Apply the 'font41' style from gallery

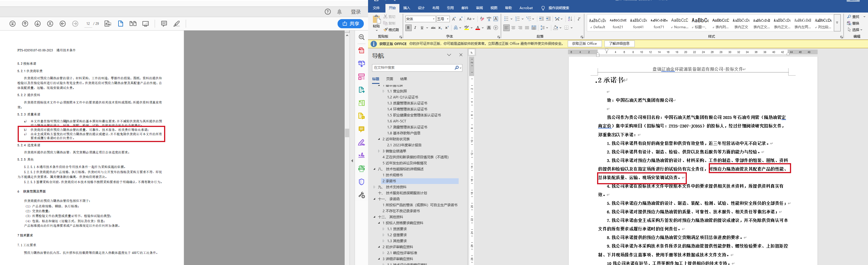click(x=638, y=23)
